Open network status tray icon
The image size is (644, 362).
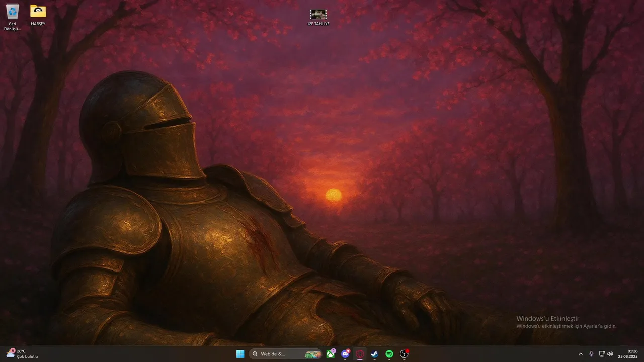click(x=602, y=354)
